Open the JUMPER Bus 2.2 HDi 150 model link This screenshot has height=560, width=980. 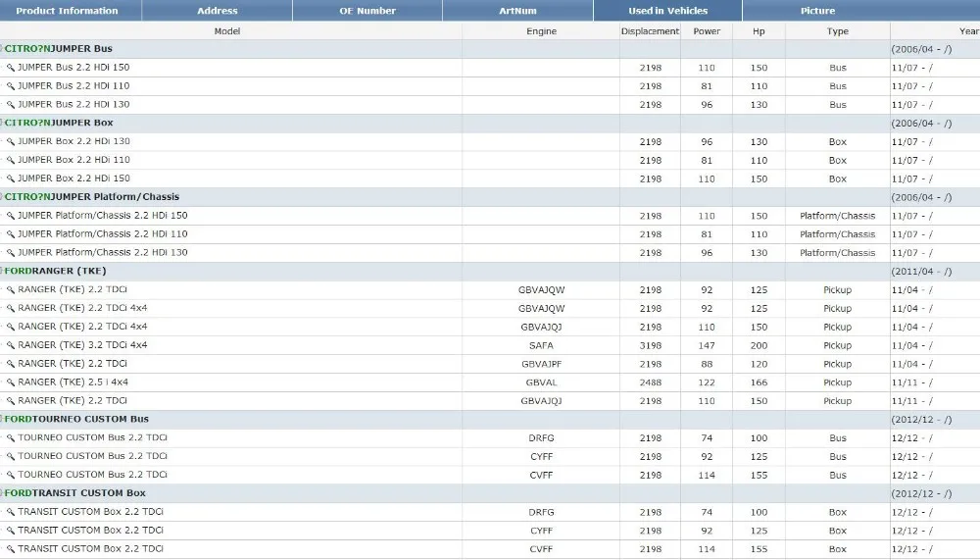point(73,68)
